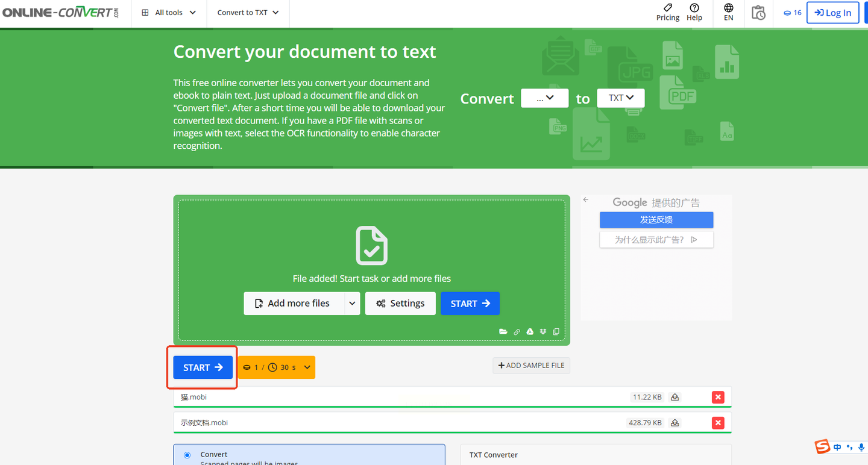This screenshot has height=465, width=868.
Task: Open the source format dropdown next to Convert
Action: 544,98
